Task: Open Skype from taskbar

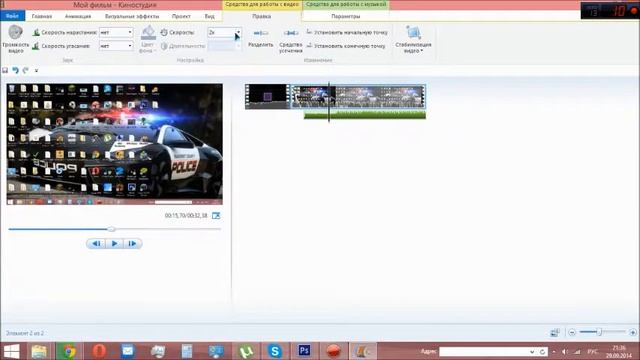Action: [275, 351]
